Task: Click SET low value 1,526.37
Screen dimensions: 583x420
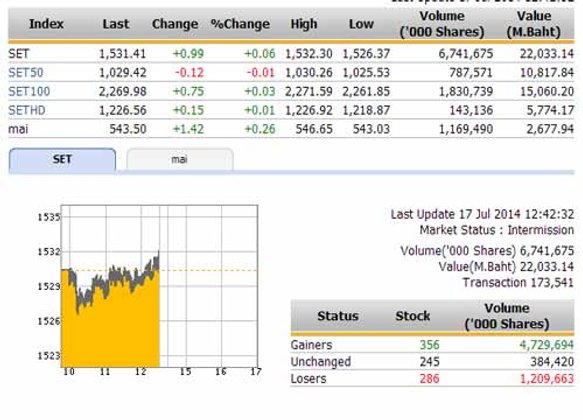Action: [366, 54]
